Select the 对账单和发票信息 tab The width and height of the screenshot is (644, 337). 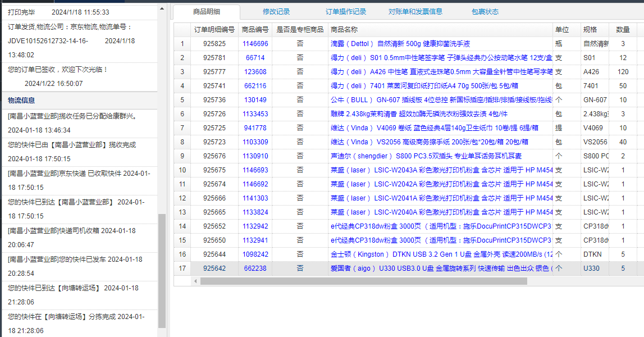pos(415,12)
